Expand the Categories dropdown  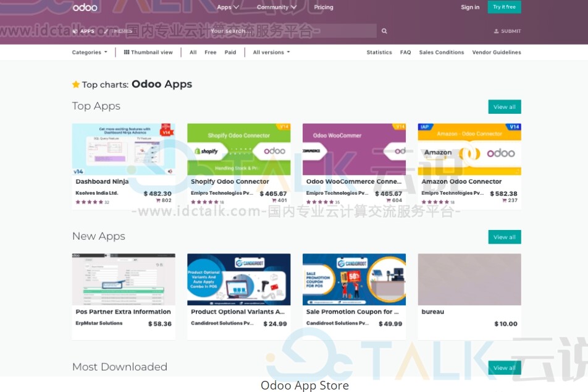pyautogui.click(x=90, y=52)
